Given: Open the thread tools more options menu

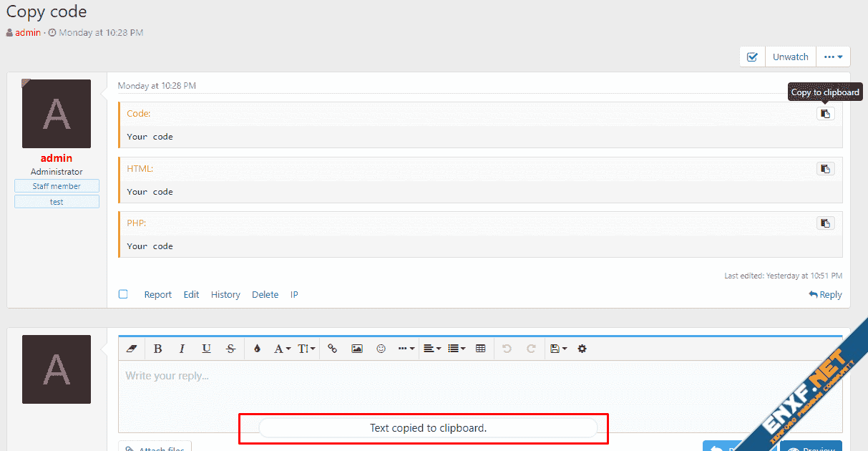Looking at the screenshot, I should pyautogui.click(x=833, y=57).
